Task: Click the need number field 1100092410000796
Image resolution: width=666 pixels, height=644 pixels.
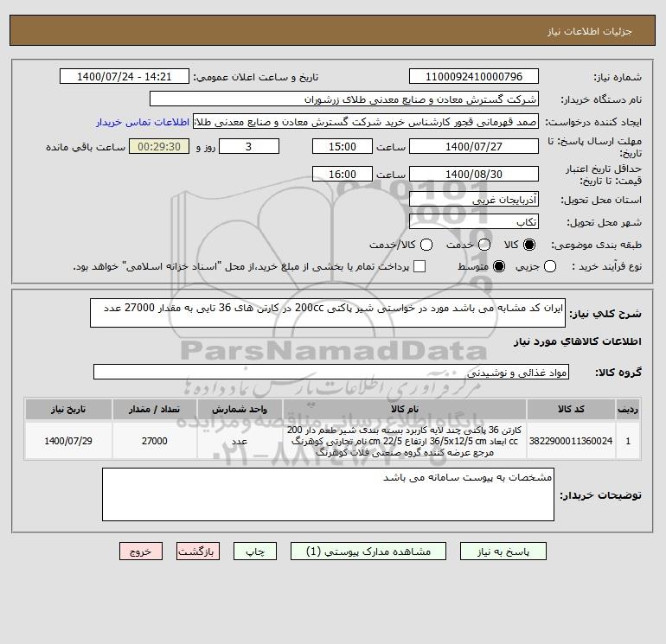Action: click(x=474, y=77)
